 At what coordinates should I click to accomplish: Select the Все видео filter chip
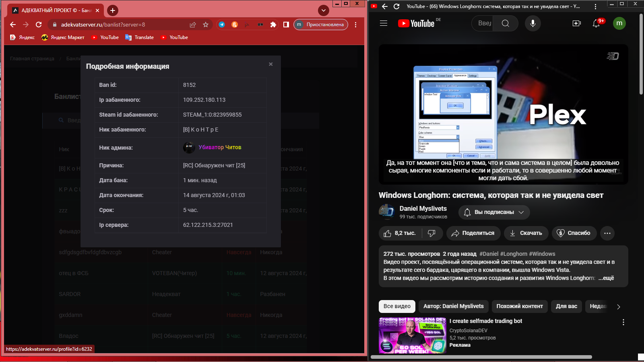point(397,306)
